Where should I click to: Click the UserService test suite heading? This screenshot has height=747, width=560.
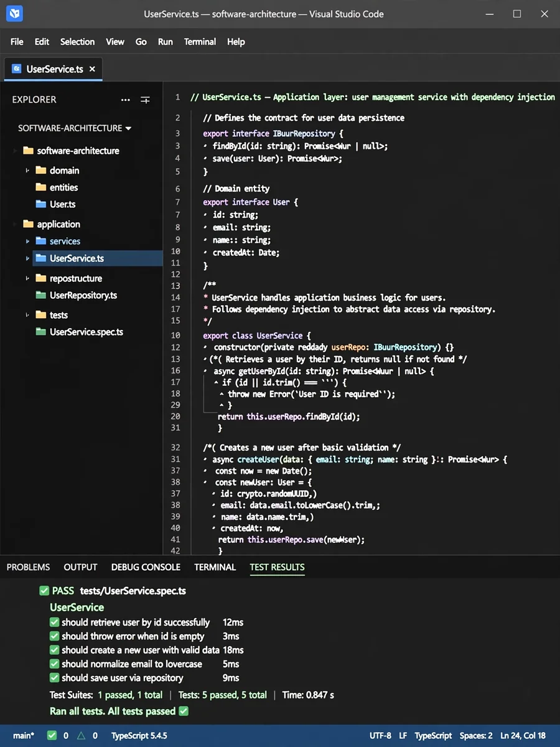pyautogui.click(x=77, y=607)
